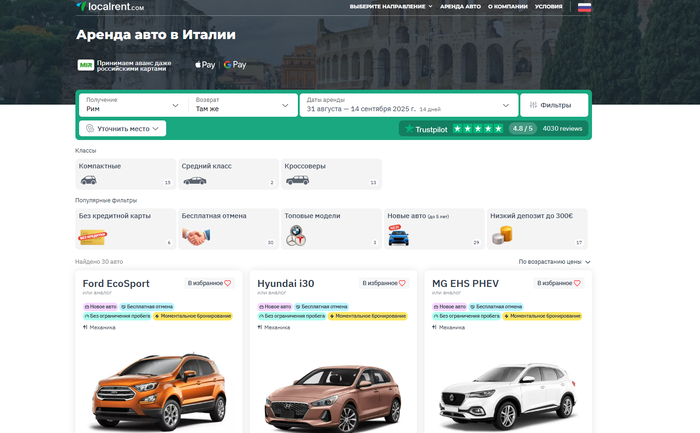Image resolution: width=700 pixels, height=433 pixels.
Task: Click the coins icon in Низкий депозит
Action: click(x=502, y=235)
